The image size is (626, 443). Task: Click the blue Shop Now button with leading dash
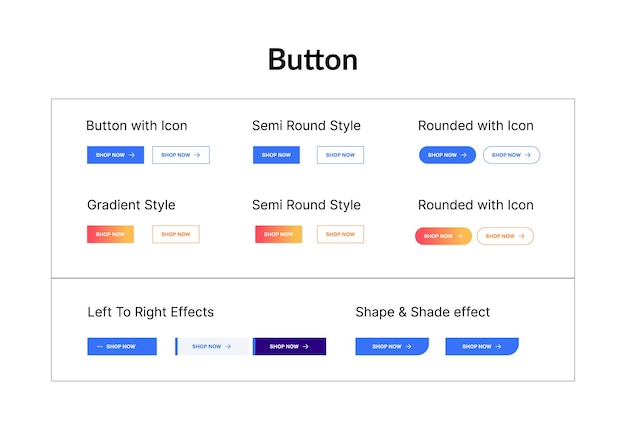[x=122, y=346]
